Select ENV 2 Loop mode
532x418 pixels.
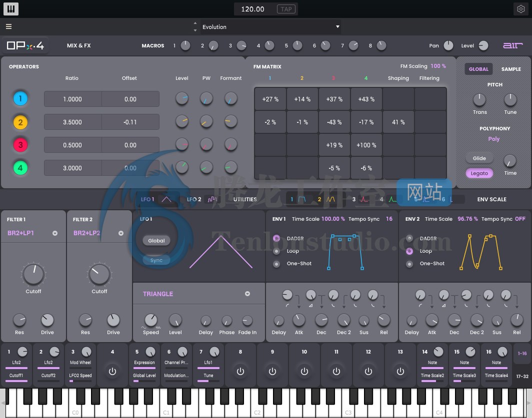tap(409, 251)
